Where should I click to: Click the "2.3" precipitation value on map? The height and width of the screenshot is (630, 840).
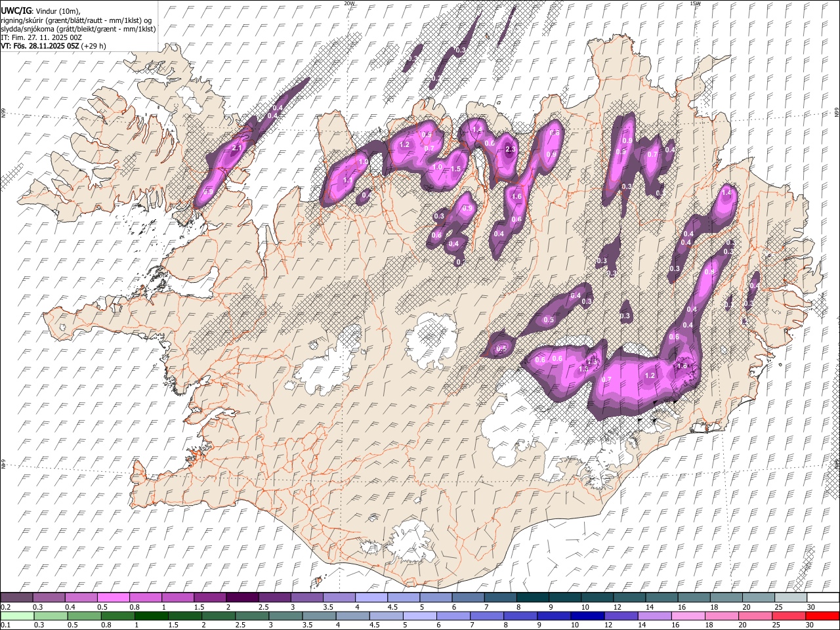coord(511,150)
